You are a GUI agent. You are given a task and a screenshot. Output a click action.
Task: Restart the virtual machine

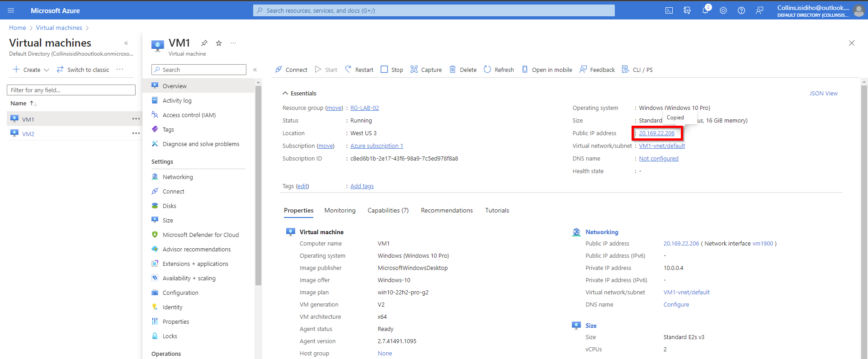(x=359, y=70)
